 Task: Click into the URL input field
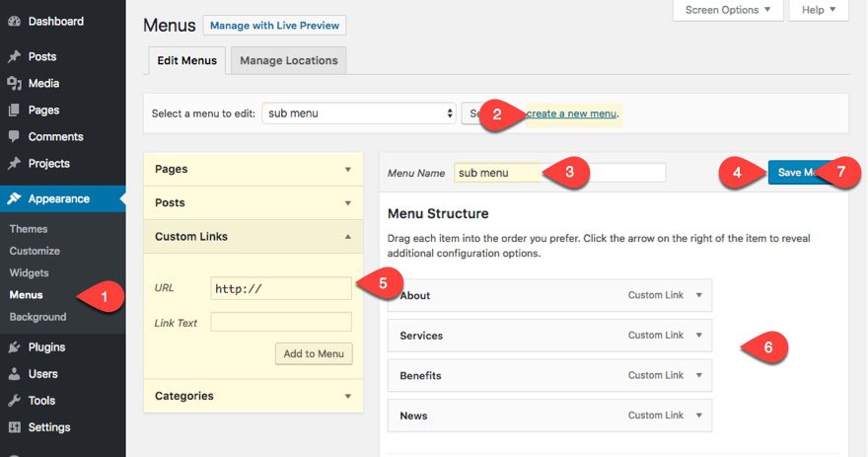point(281,288)
